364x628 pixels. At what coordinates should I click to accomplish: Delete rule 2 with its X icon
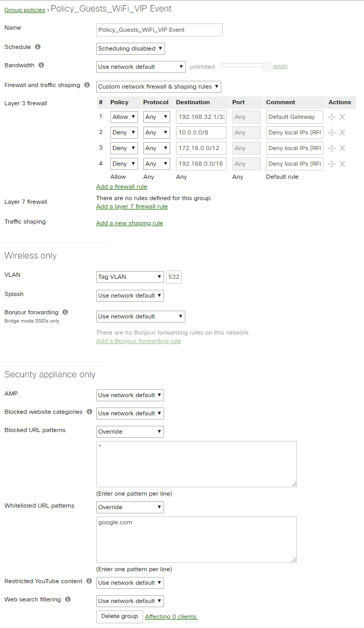(342, 132)
